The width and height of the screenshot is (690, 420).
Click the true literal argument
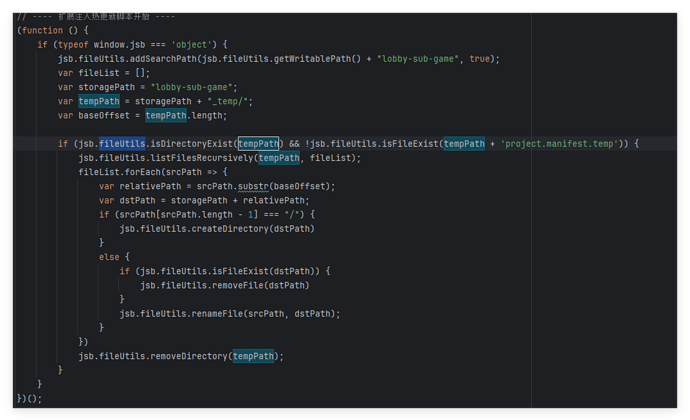tap(479, 58)
